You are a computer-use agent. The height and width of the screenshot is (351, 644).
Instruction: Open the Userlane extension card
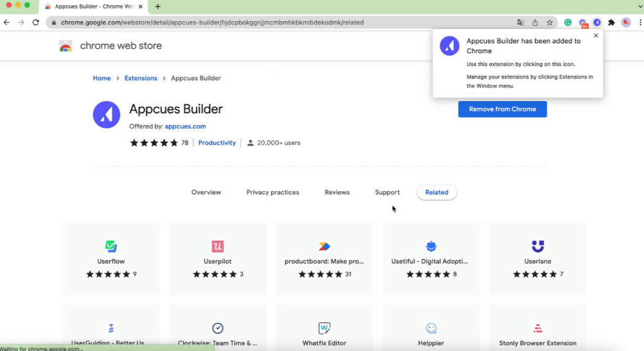point(537,259)
